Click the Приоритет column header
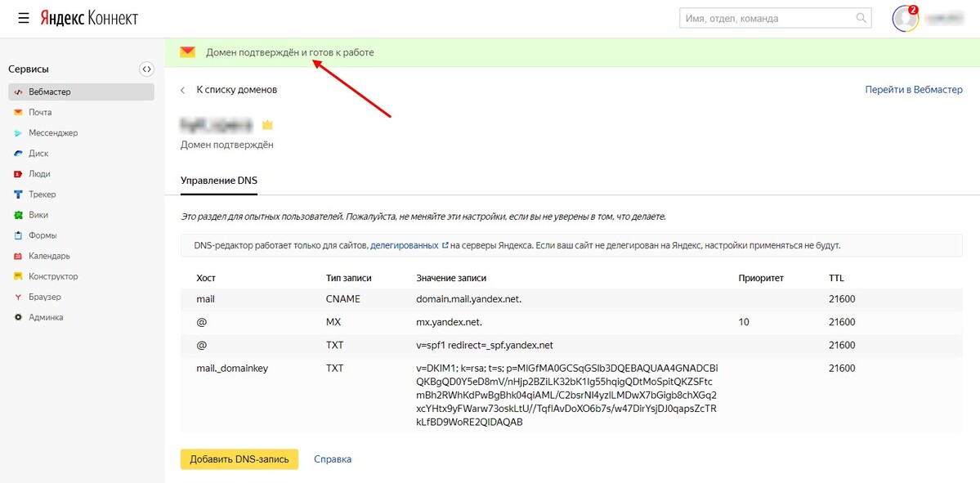This screenshot has width=980, height=483. point(761,278)
